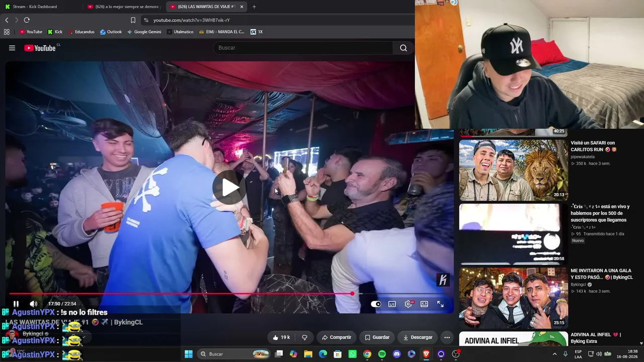Open a new browser tab
This screenshot has height=362, width=644.
(x=254, y=7)
